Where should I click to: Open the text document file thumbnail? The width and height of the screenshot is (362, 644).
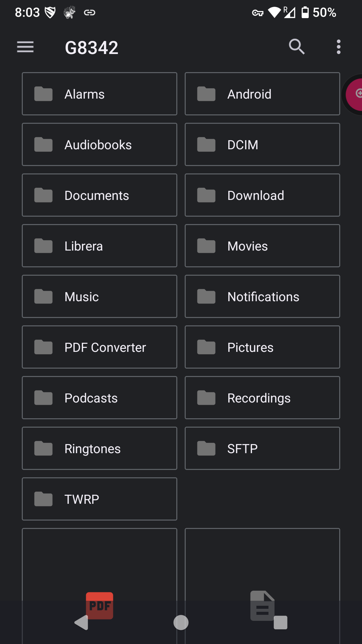(x=262, y=570)
